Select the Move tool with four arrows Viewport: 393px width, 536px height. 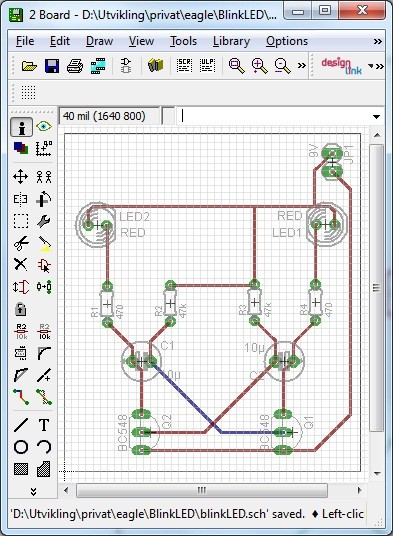click(21, 177)
